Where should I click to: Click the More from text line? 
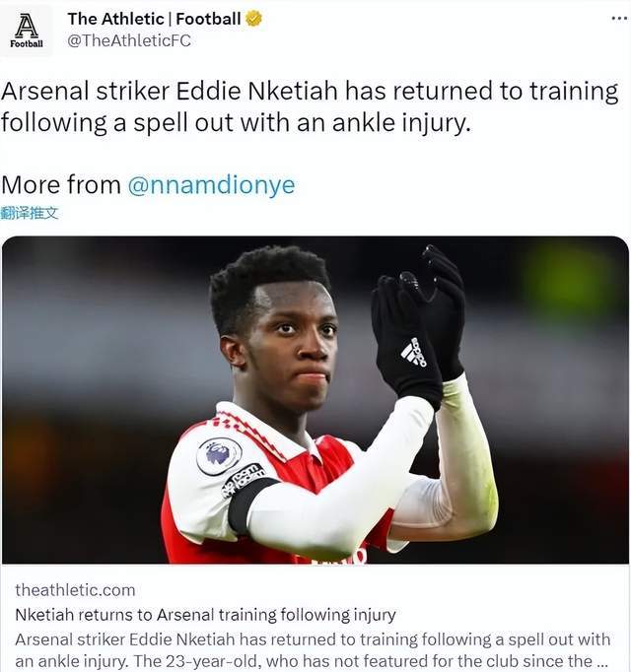(148, 184)
